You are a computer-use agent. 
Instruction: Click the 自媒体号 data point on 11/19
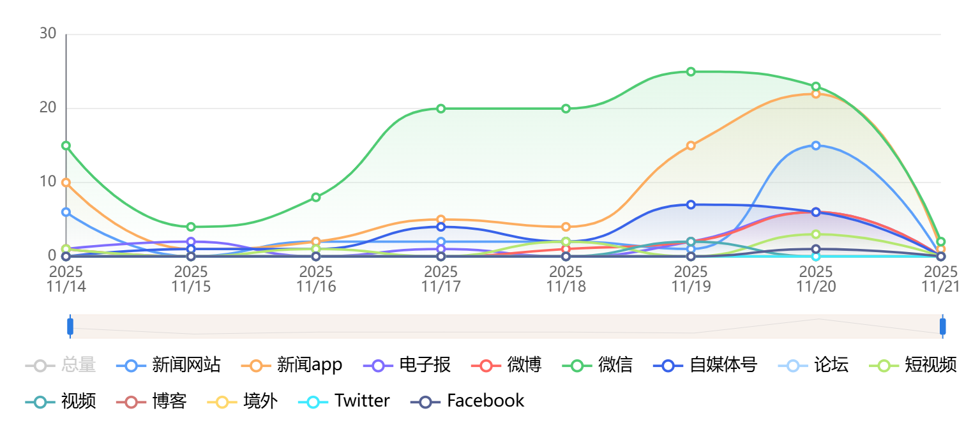691,205
